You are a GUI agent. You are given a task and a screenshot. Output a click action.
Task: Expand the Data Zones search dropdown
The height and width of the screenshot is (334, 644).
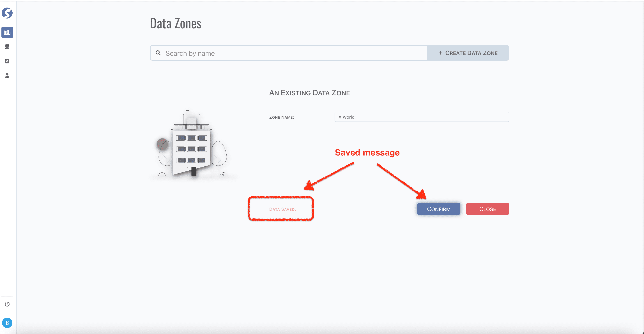pyautogui.click(x=289, y=53)
